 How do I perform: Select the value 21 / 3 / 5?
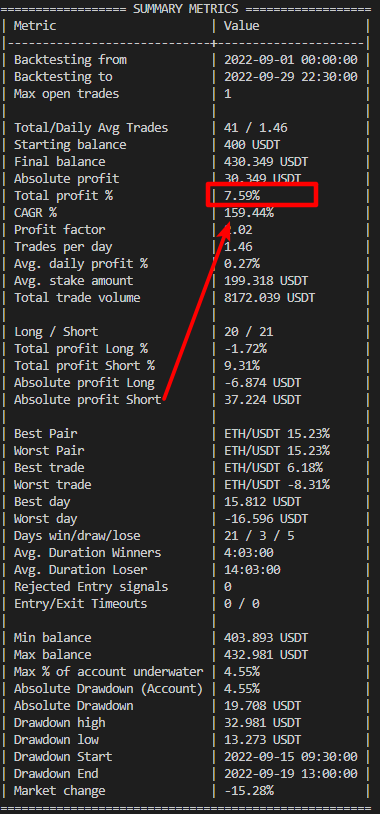[259, 536]
